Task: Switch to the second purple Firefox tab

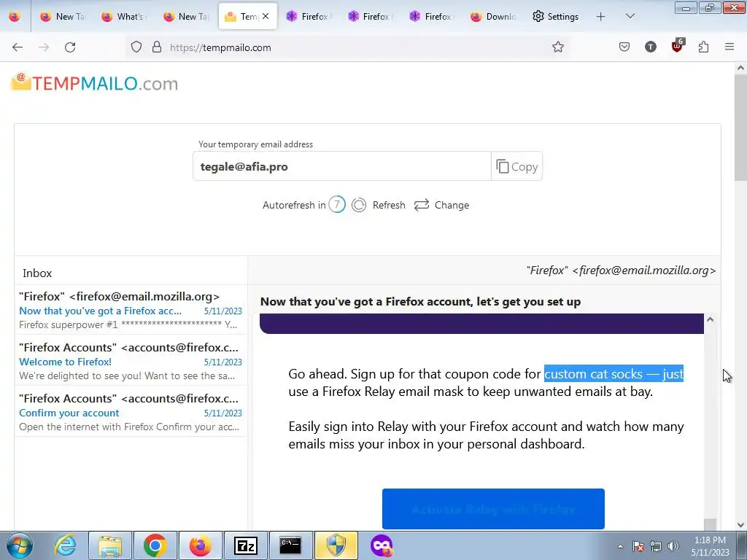Action: (370, 16)
